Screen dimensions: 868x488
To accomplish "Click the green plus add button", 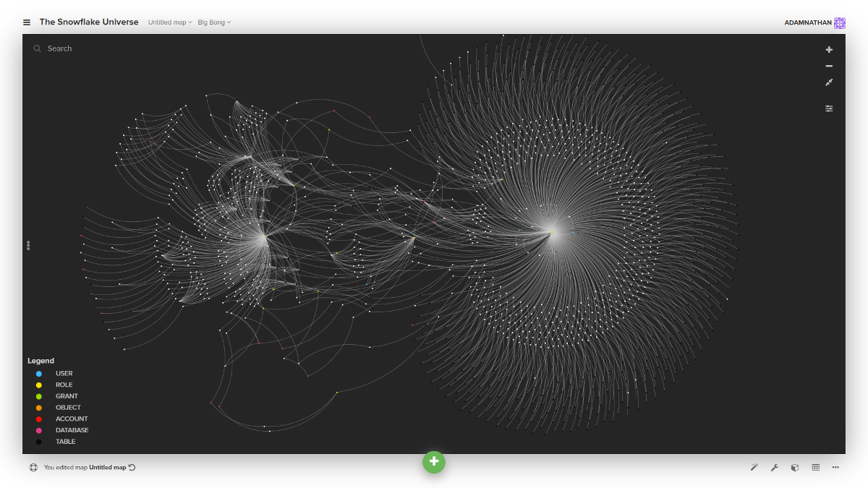I will 434,462.
